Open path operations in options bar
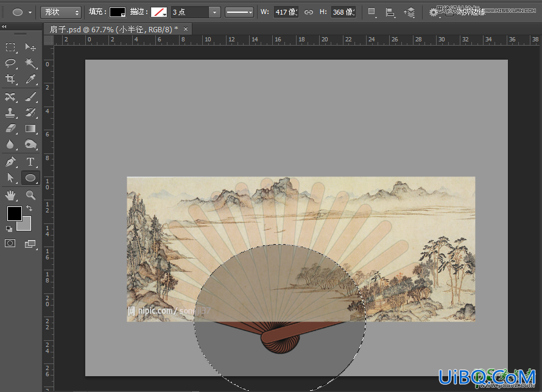 point(372,12)
